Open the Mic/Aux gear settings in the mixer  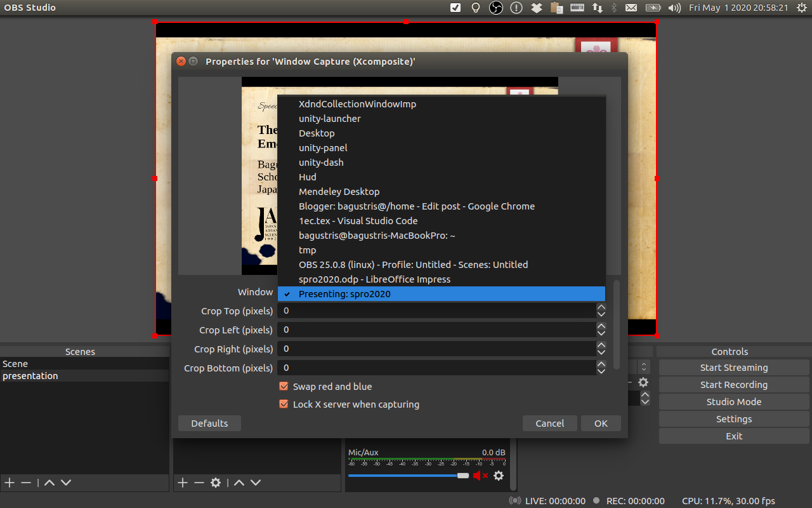click(499, 475)
